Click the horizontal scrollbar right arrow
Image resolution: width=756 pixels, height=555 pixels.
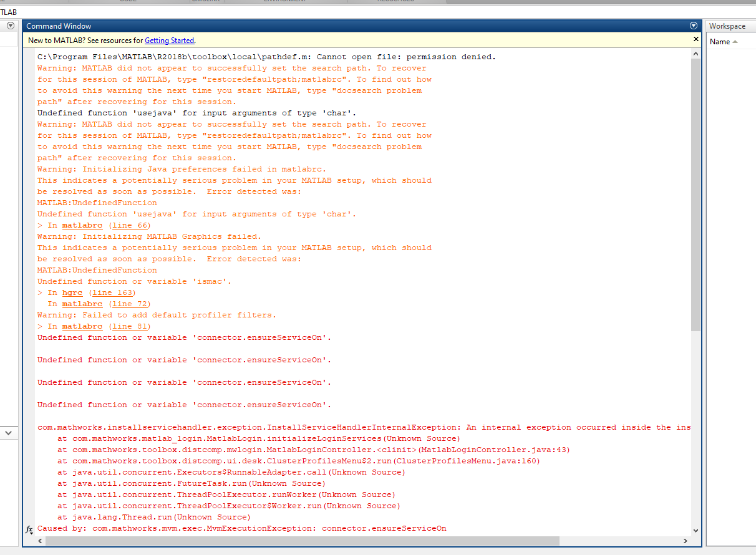coord(687,541)
